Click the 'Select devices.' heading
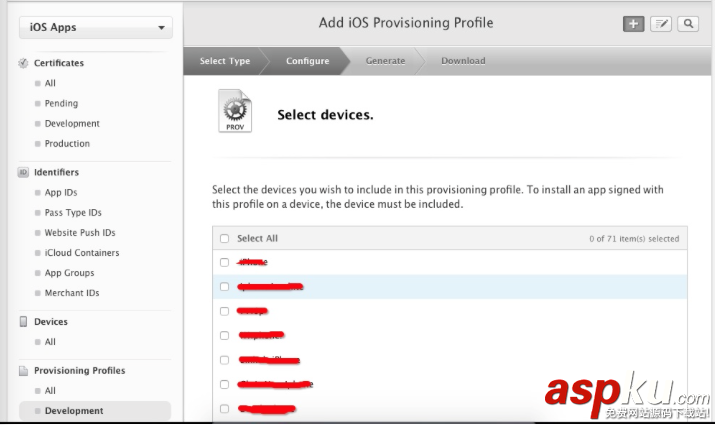The image size is (715, 425). (x=325, y=115)
